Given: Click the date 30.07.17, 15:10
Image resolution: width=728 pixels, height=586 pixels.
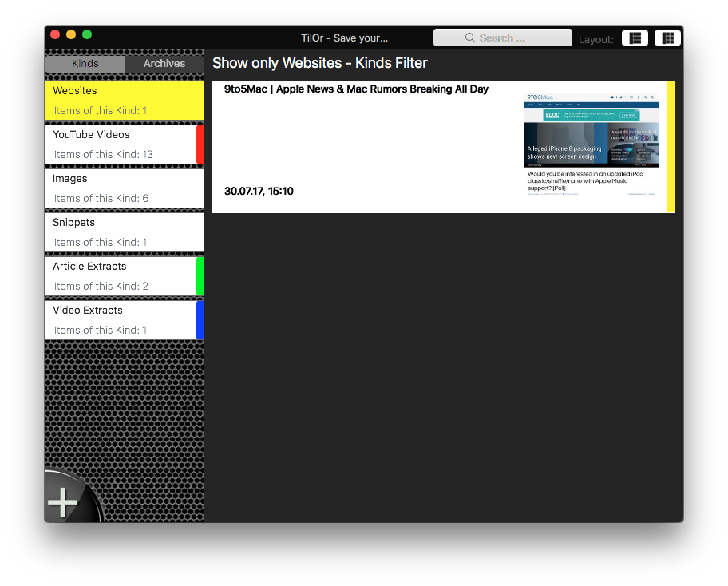Looking at the screenshot, I should pos(259,192).
